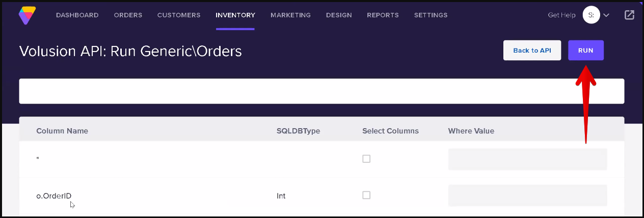
Task: Click the wide white text field
Action: [321, 91]
